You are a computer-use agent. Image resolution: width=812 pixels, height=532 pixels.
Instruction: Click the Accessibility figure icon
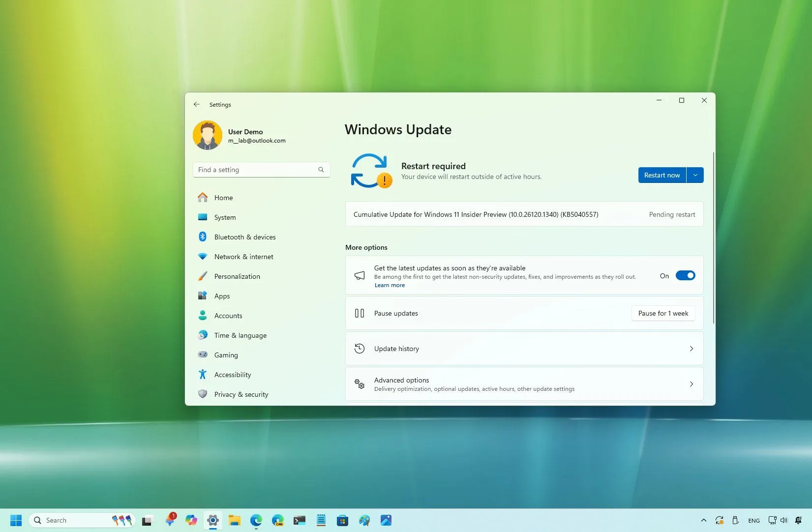203,374
